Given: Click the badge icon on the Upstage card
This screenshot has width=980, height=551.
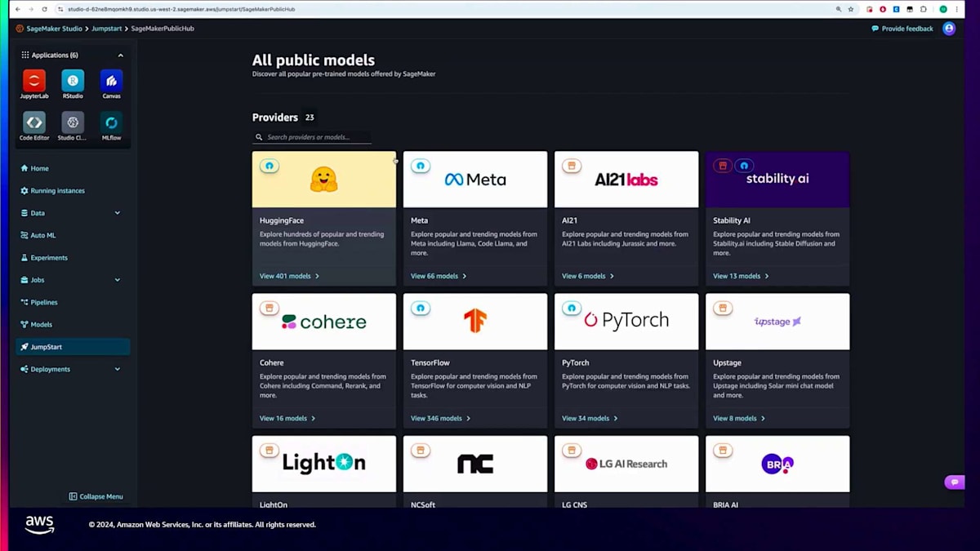Looking at the screenshot, I should pos(723,308).
